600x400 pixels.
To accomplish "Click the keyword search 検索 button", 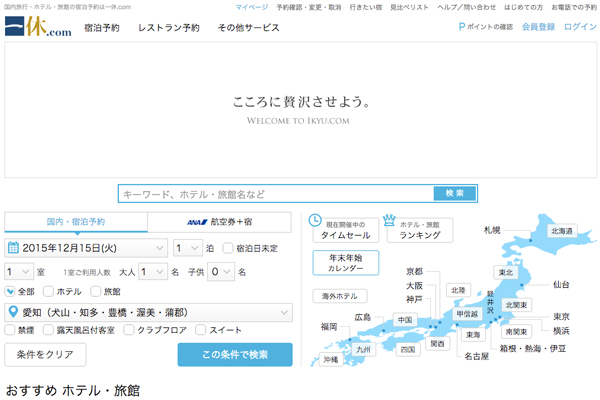I will [455, 193].
